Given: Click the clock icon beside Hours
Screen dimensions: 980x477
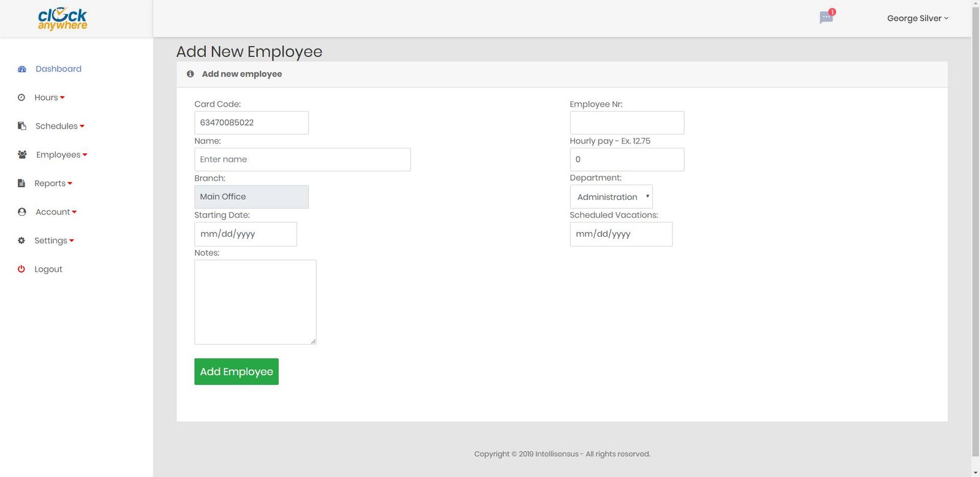Looking at the screenshot, I should click(21, 97).
